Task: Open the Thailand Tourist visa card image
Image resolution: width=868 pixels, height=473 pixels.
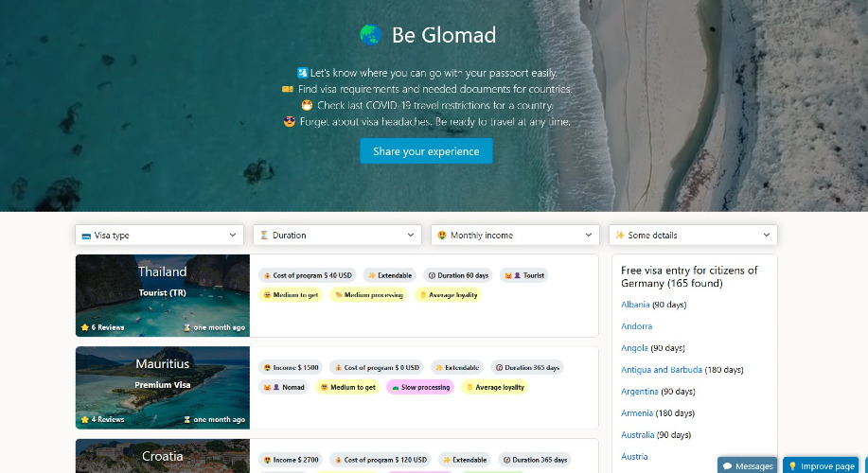Action: pos(163,295)
